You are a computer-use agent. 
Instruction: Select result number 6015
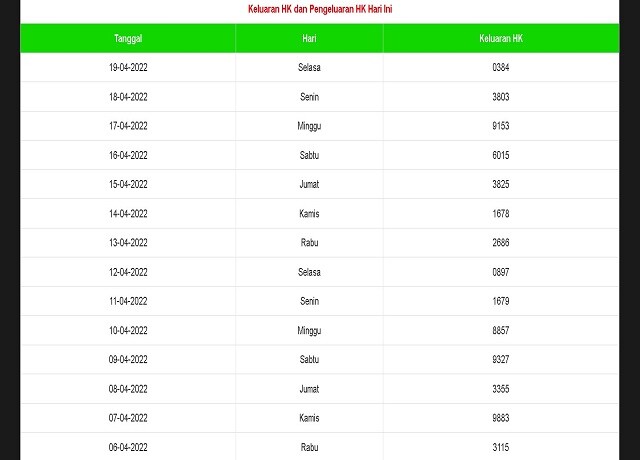tap(501, 155)
